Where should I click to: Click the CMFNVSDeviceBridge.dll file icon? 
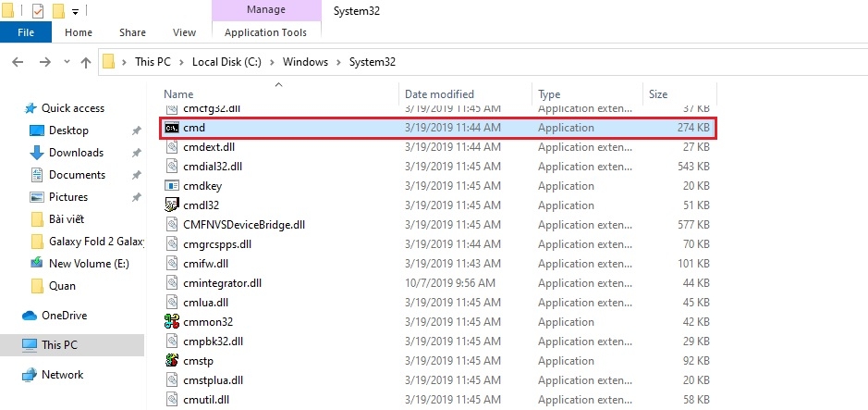[172, 225]
